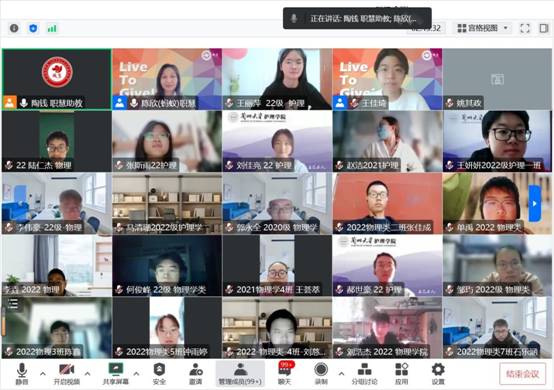Expand audio options arrow beside microphone

(43, 373)
